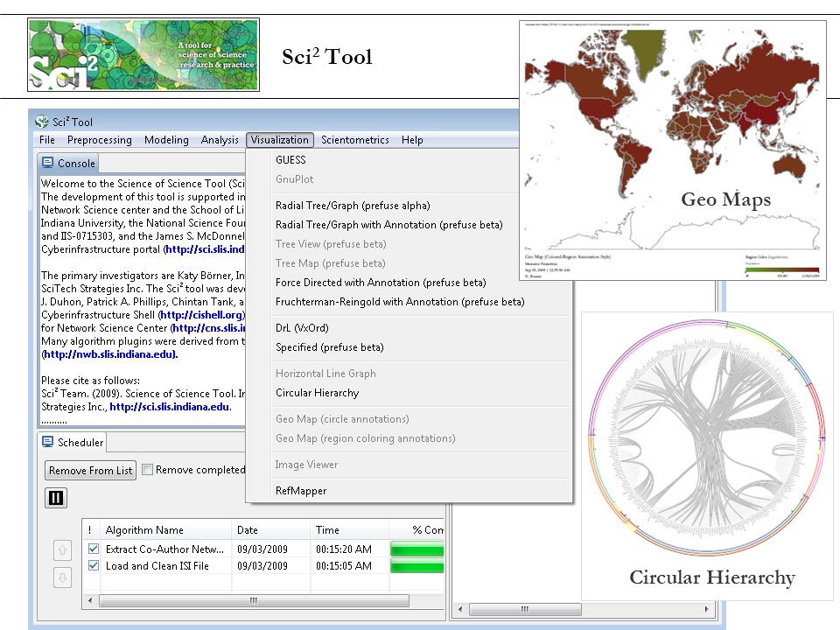
Task: Uncheck the Extract Co-Author Network row checkbox
Action: coord(94,549)
